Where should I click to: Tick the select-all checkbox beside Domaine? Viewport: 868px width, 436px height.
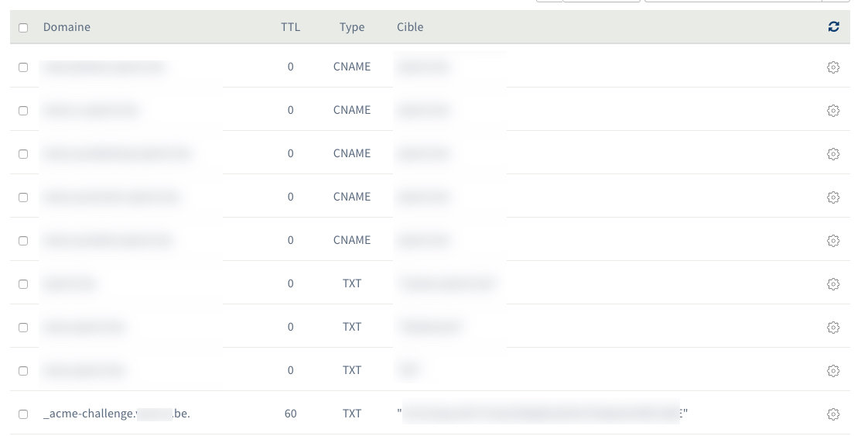23,28
